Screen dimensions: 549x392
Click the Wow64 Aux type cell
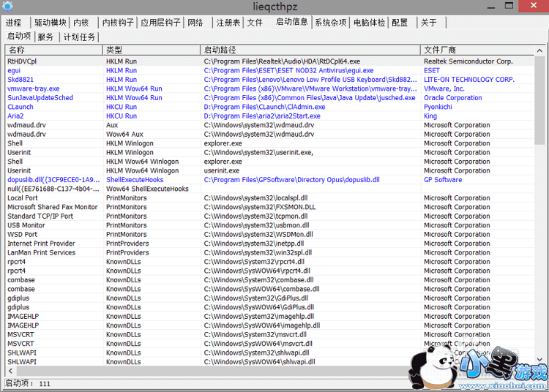coord(124,134)
